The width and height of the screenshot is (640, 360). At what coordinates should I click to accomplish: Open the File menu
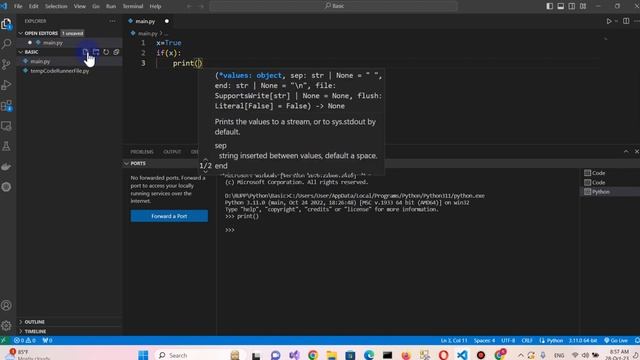point(18,6)
